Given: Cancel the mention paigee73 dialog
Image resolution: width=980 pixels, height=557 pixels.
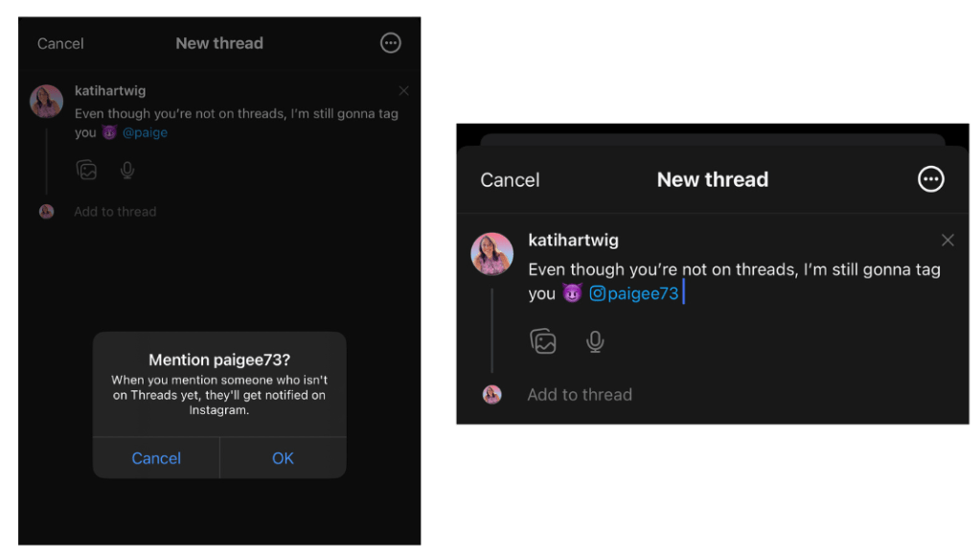Looking at the screenshot, I should 155,458.
